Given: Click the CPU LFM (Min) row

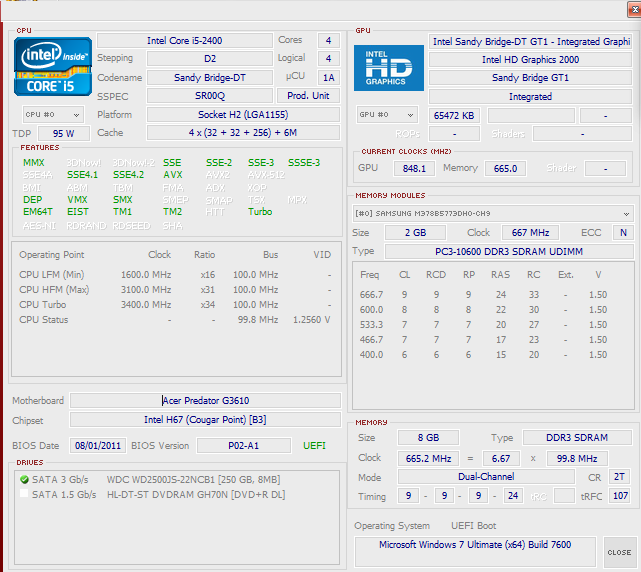Looking at the screenshot, I should (175, 274).
